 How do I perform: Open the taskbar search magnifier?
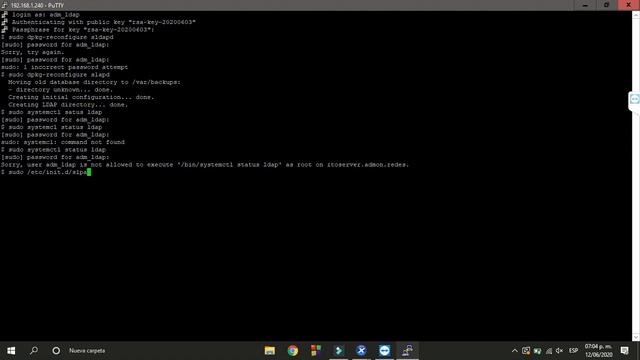pyautogui.click(x=34, y=351)
